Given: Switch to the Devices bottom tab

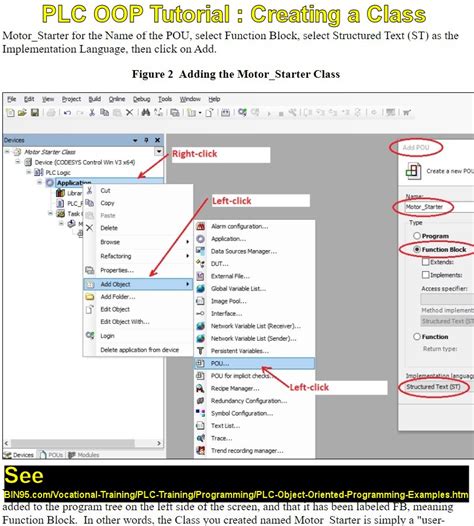Looking at the screenshot, I should [x=19, y=455].
